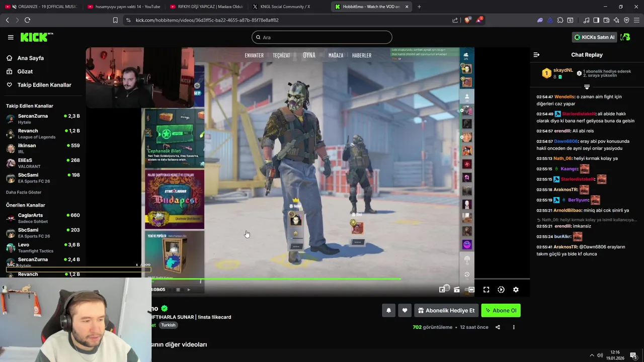Click Abonelik Hediye Et button
This screenshot has width=644, height=362.
click(446, 311)
